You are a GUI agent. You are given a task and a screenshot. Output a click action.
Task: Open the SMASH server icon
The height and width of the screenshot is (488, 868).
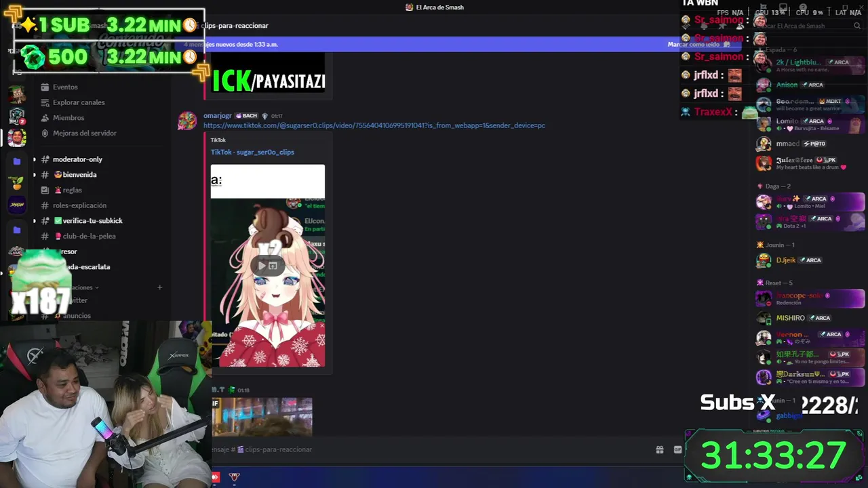[16, 205]
